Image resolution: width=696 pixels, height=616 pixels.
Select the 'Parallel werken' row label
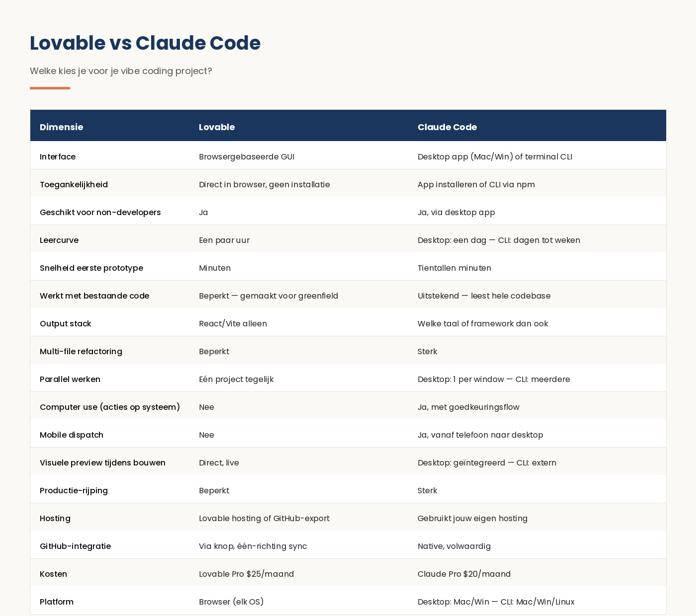(x=70, y=380)
